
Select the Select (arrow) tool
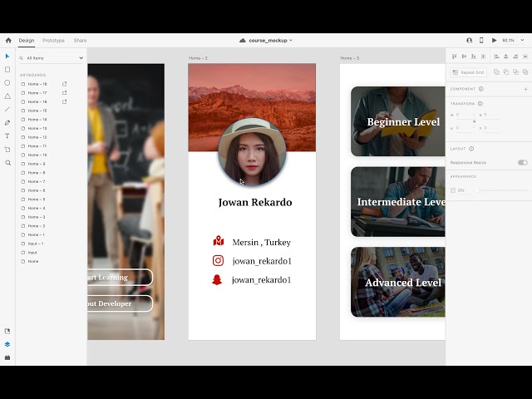[x=7, y=57]
